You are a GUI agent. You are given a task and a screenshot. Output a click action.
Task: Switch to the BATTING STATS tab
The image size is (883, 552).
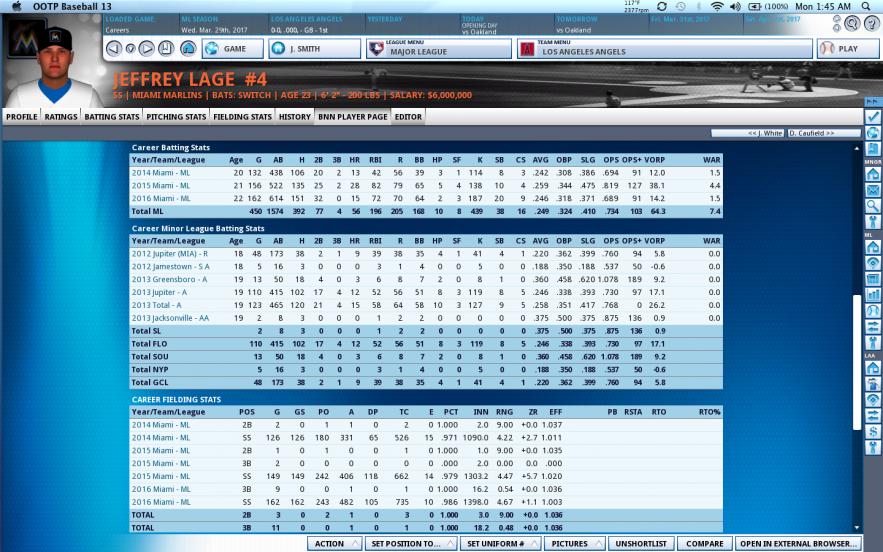click(112, 117)
